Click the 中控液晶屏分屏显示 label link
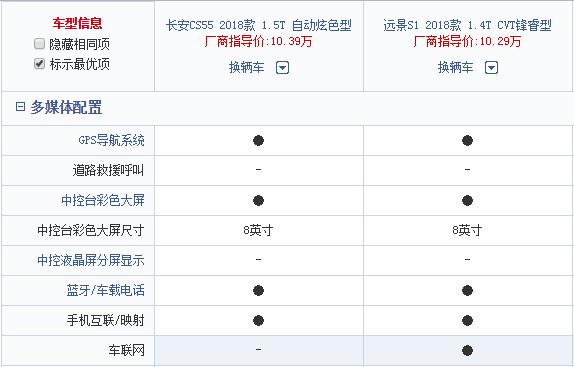 coord(91,260)
